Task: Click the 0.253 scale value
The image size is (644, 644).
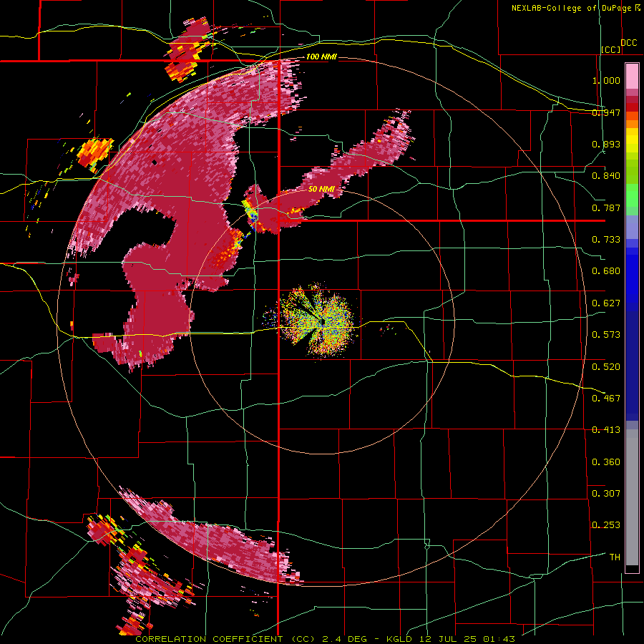Action: [606, 525]
